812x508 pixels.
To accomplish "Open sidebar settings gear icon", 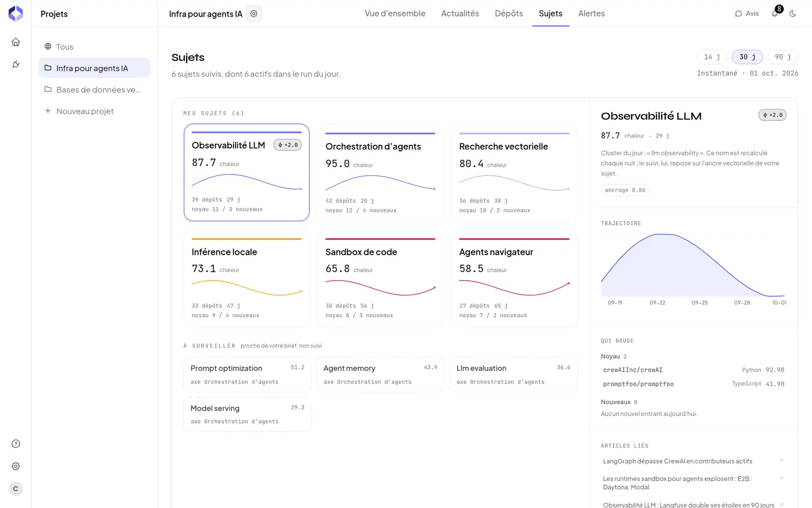I will [16, 466].
